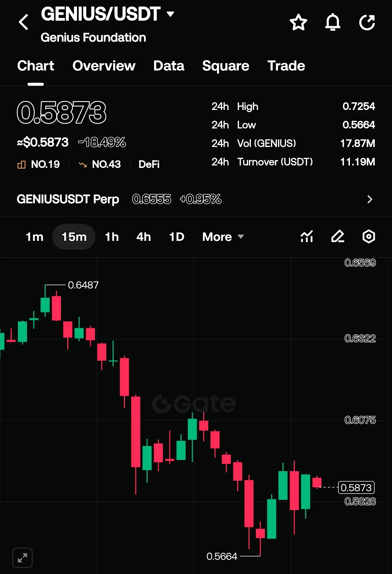Tap the large 0.5873 price
This screenshot has width=392, height=574.
tap(62, 112)
